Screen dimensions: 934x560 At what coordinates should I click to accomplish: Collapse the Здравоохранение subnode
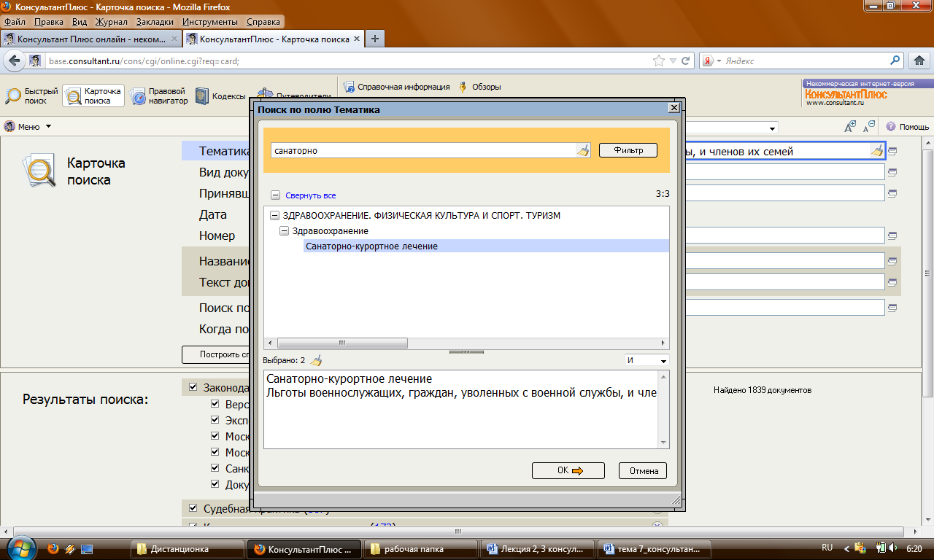(x=285, y=231)
